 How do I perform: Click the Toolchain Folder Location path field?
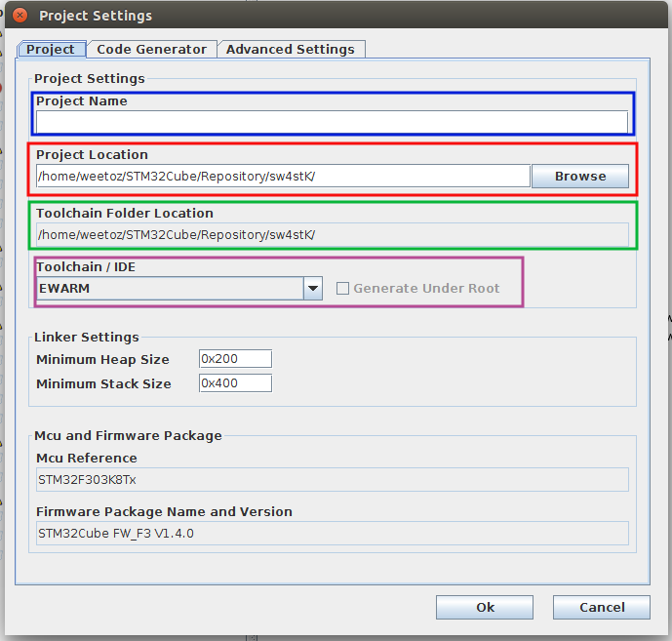point(332,235)
